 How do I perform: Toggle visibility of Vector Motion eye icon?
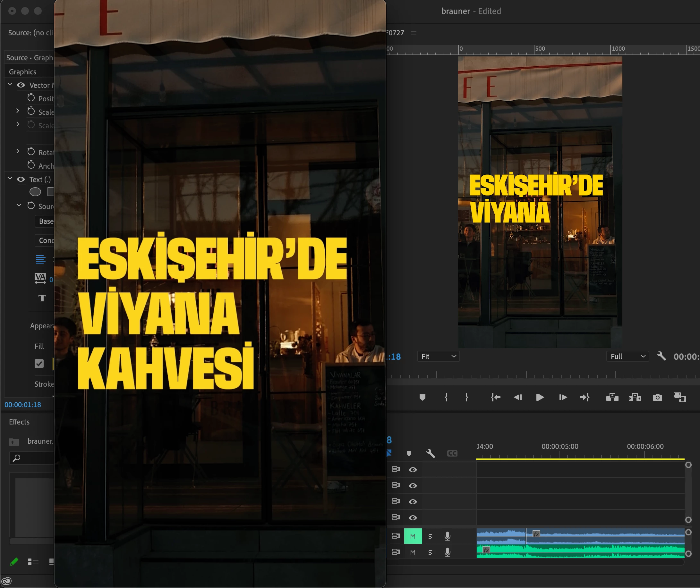[x=21, y=85]
